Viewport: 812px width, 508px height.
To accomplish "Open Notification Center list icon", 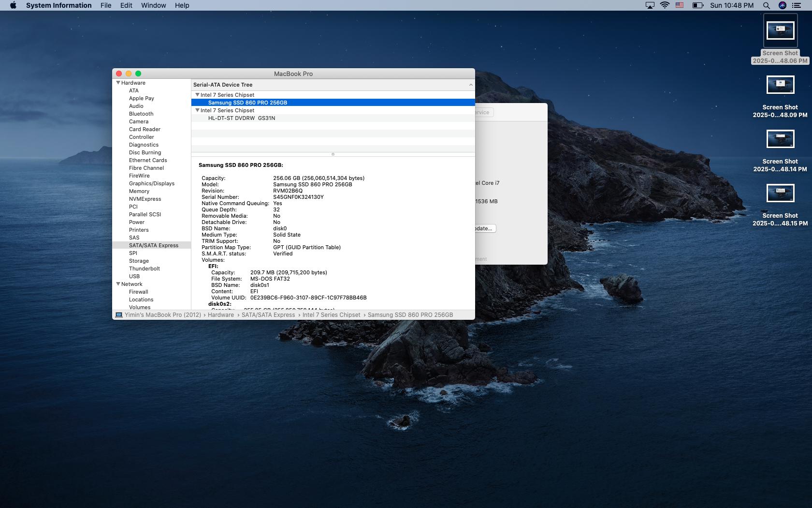I will tap(797, 5).
